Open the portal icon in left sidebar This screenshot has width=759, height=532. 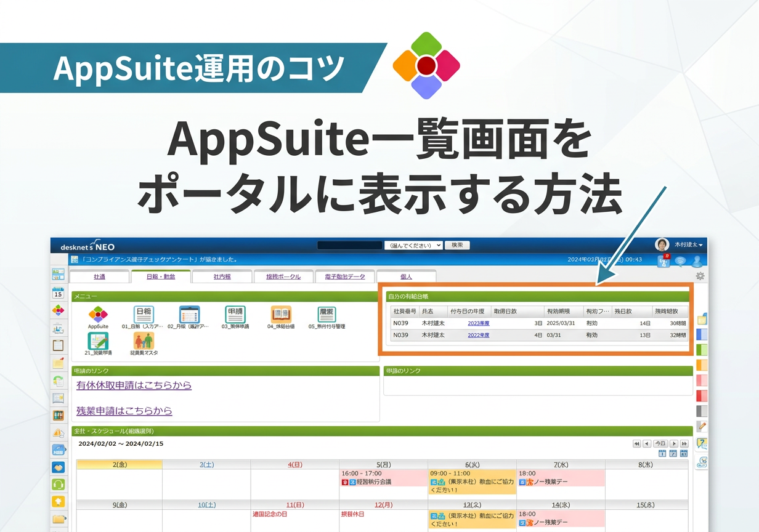pyautogui.click(x=58, y=275)
